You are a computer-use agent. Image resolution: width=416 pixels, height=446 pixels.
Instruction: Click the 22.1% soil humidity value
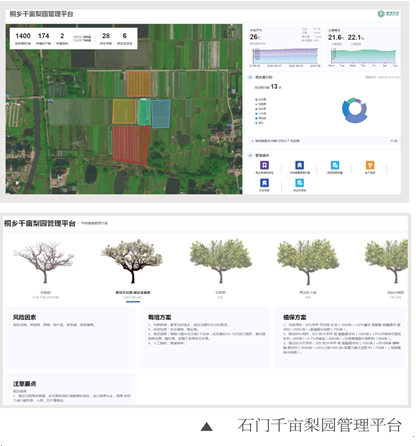point(356,38)
